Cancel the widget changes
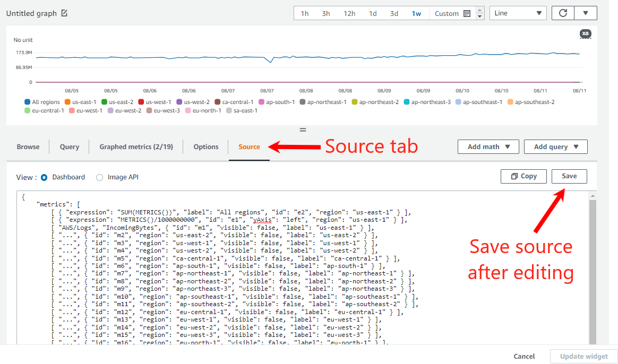The height and width of the screenshot is (364, 618). (x=524, y=356)
